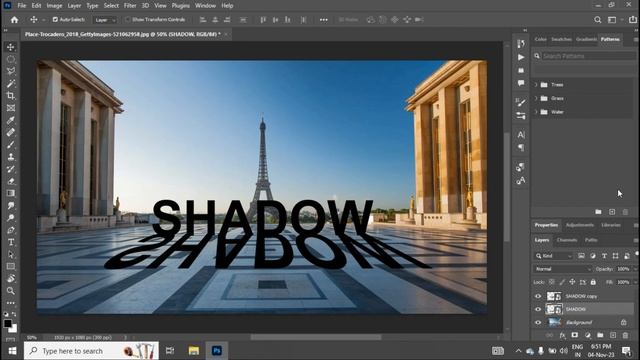640x360 pixels.
Task: Create a new layer group
Action: [600, 336]
